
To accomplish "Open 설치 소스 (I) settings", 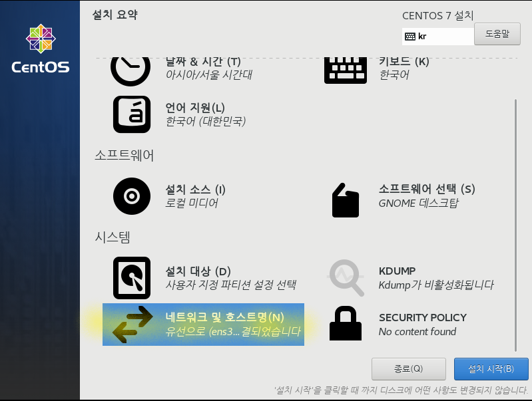I will point(195,190).
